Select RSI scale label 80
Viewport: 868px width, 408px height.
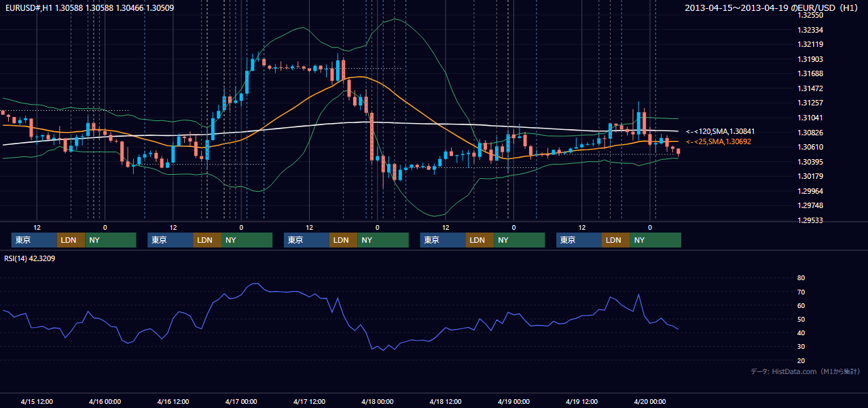(x=801, y=278)
